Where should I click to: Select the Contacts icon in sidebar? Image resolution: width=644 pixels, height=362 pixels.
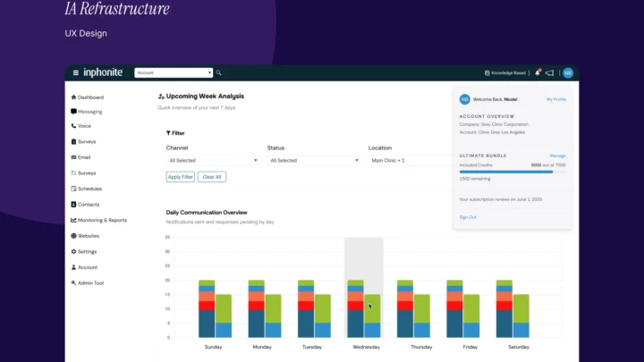tap(73, 205)
